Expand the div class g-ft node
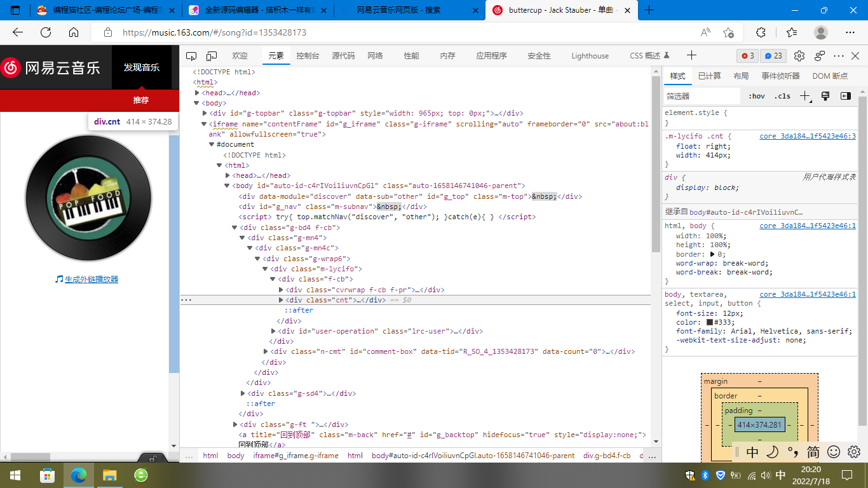Image resolution: width=868 pixels, height=488 pixels. 235,424
